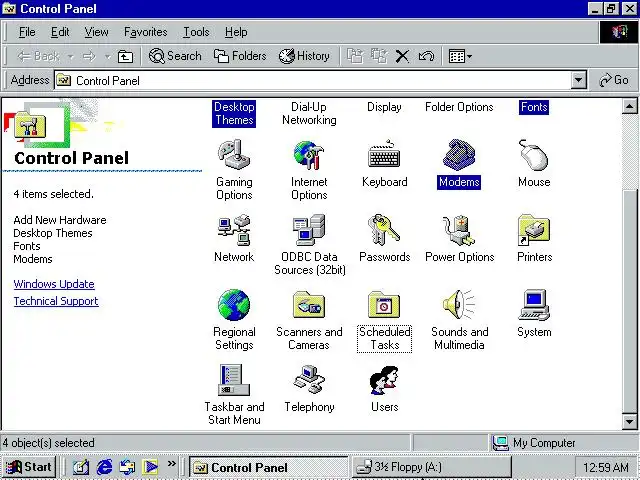Open the System computer icon
The image size is (640, 480).
(534, 305)
